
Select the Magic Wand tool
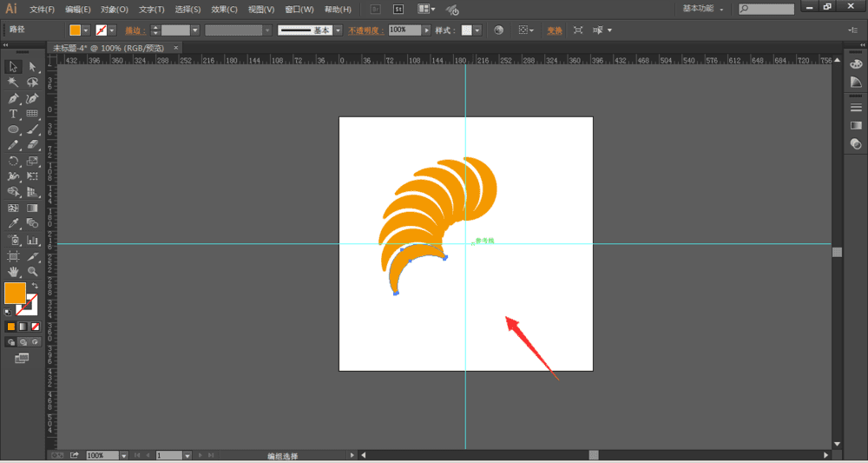click(14, 83)
